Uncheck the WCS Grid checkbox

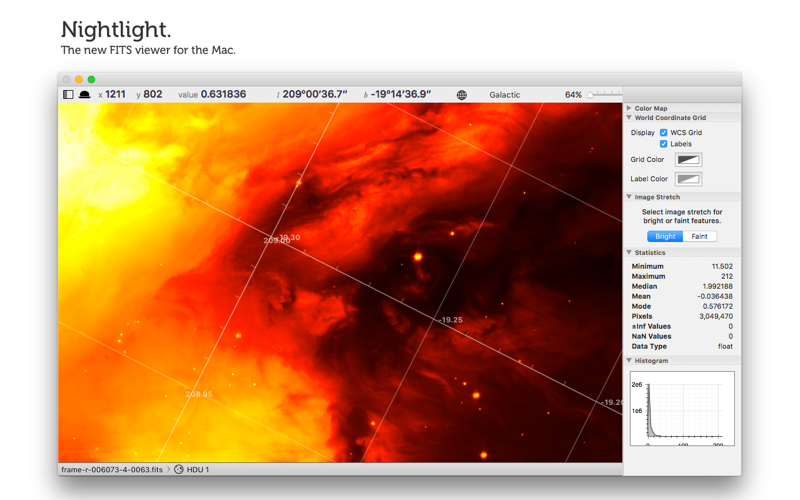tap(663, 133)
